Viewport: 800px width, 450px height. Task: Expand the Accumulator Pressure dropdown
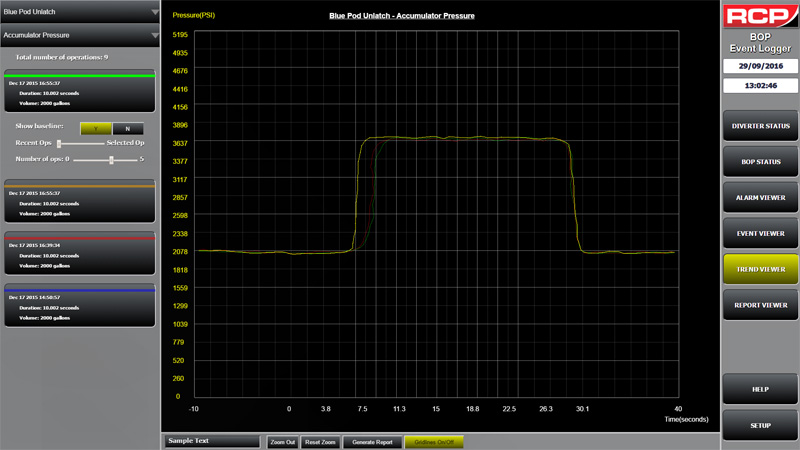point(80,35)
